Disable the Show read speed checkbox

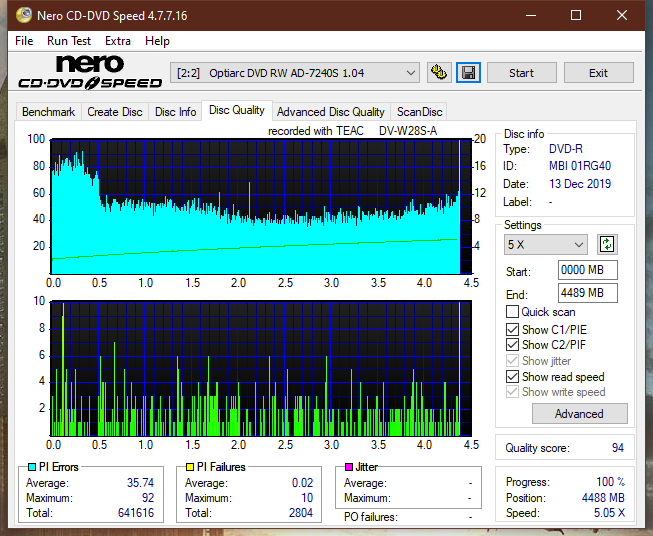(512, 376)
